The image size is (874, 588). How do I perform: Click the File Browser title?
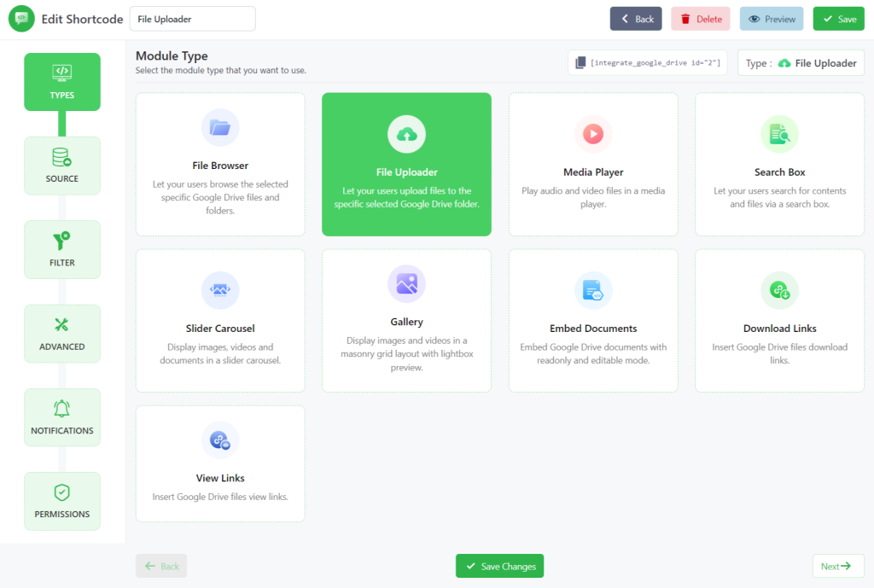click(220, 166)
